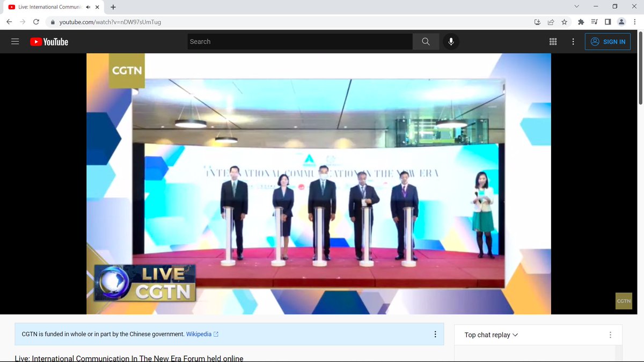Minimize the Chrome window
644x362 pixels.
(x=596, y=6)
